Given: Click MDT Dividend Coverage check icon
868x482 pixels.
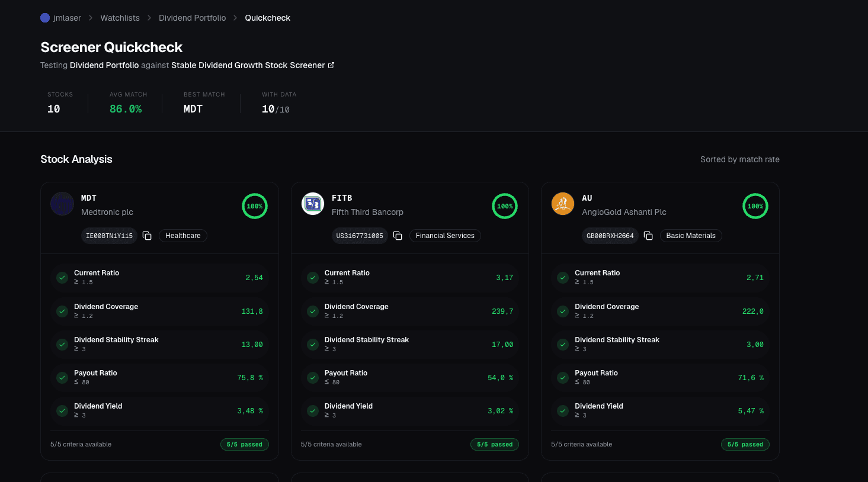Looking at the screenshot, I should click(62, 311).
